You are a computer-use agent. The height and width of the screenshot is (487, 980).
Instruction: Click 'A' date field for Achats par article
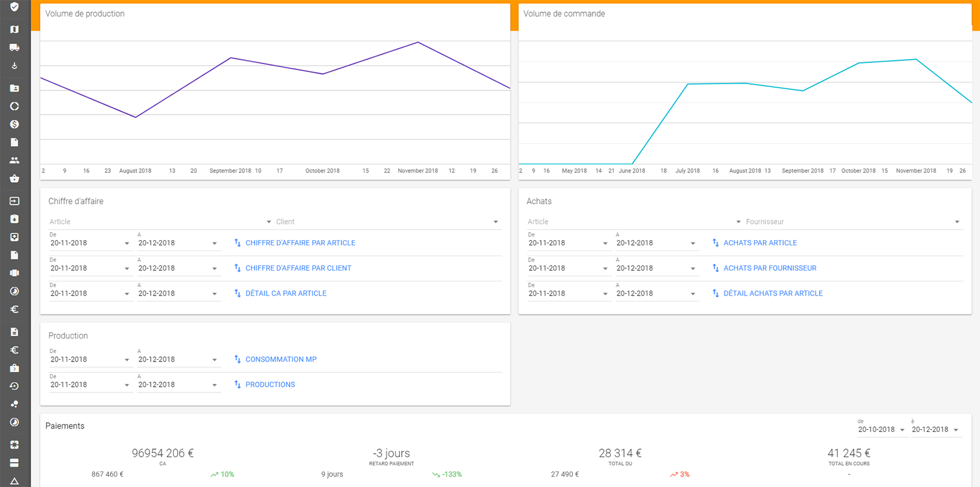coord(656,243)
